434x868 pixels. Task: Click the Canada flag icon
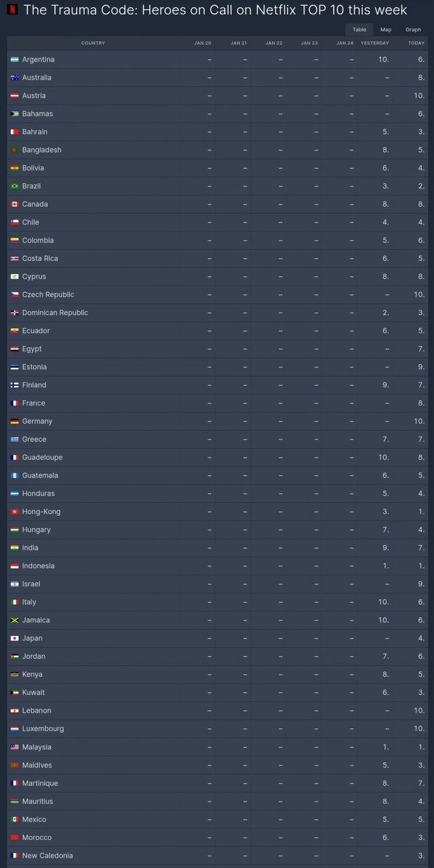pos(15,204)
